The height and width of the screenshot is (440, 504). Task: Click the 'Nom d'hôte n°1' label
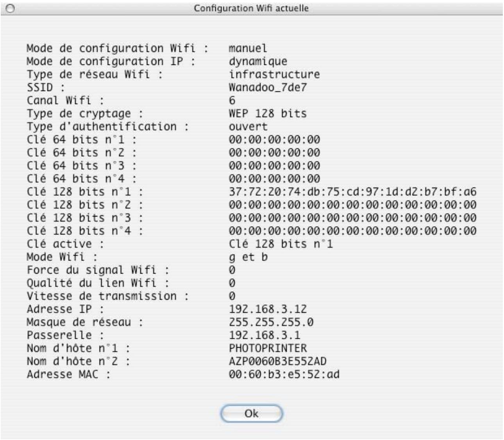(x=78, y=348)
